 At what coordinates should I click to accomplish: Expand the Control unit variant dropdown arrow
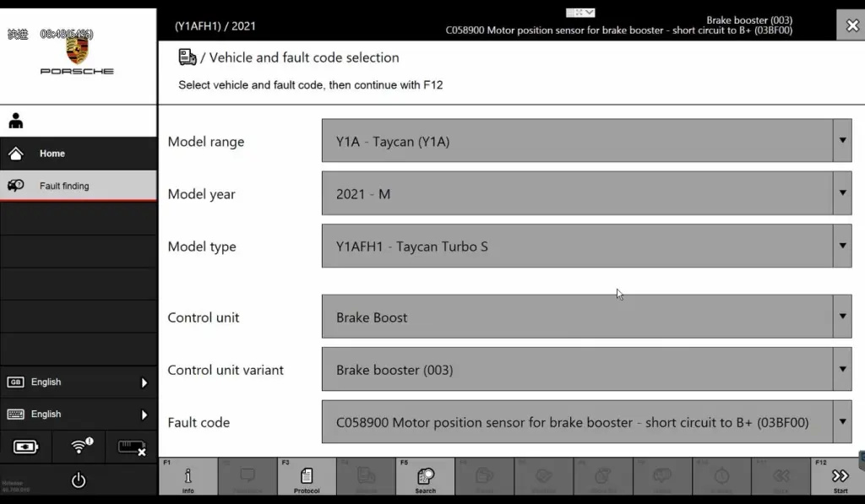[842, 369]
